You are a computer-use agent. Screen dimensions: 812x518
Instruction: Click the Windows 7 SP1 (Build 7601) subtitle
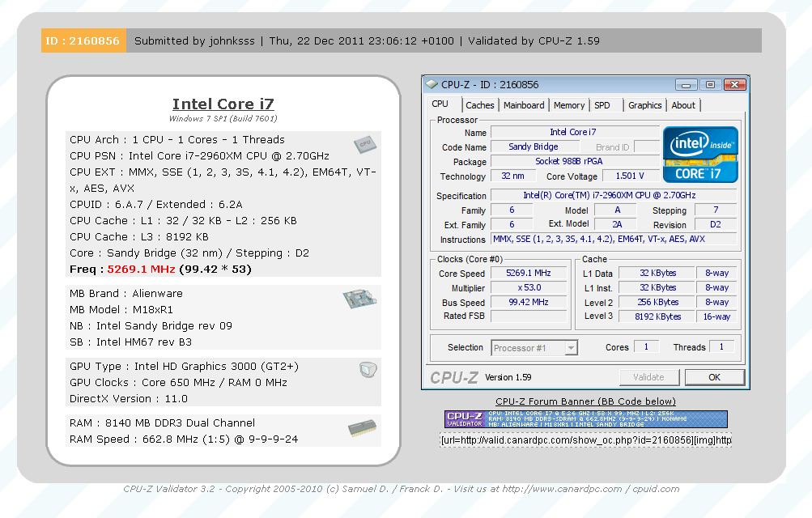pos(223,118)
